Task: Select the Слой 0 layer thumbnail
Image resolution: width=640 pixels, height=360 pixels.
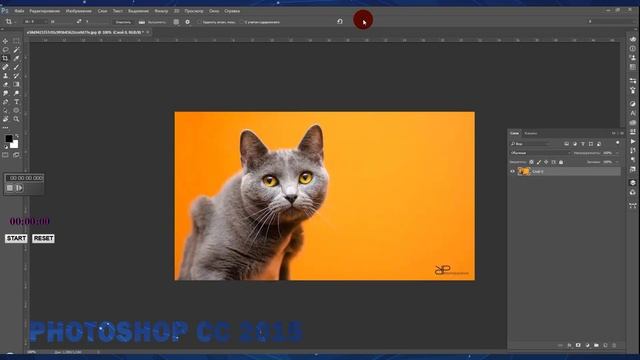Action: [x=524, y=171]
